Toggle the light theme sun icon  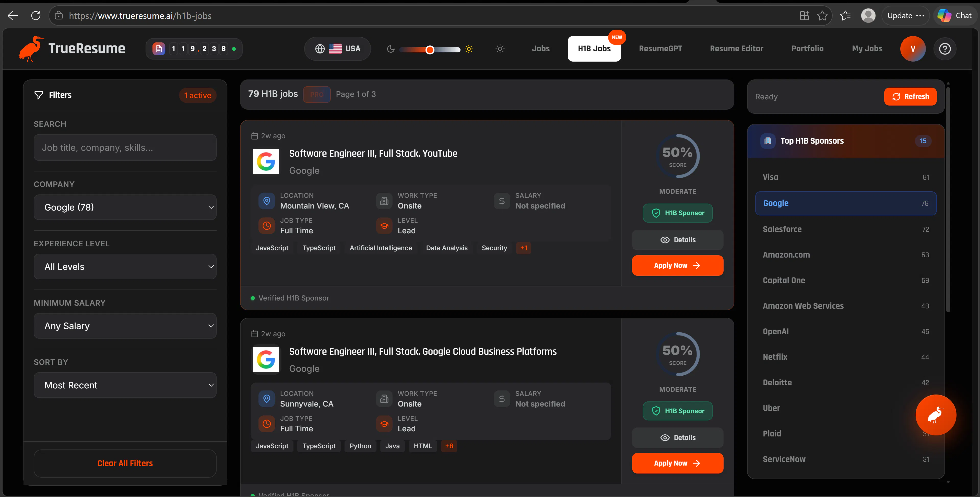pos(500,49)
